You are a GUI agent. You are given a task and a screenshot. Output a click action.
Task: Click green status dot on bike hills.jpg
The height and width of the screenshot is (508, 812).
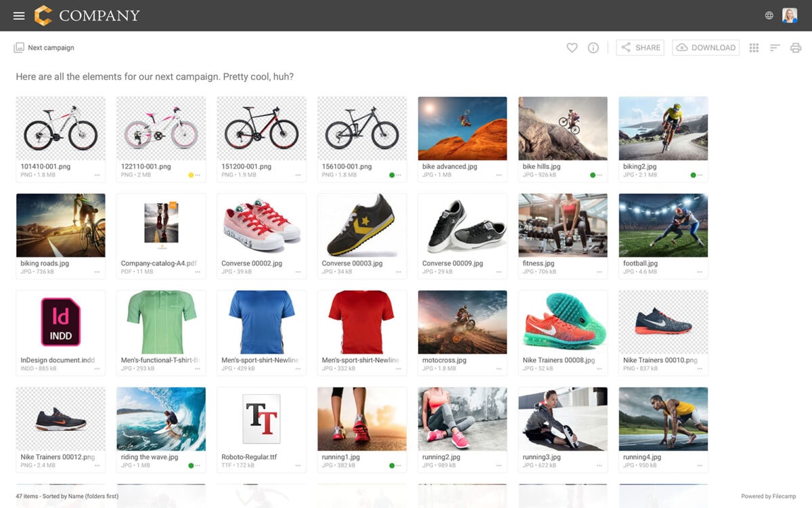(593, 175)
